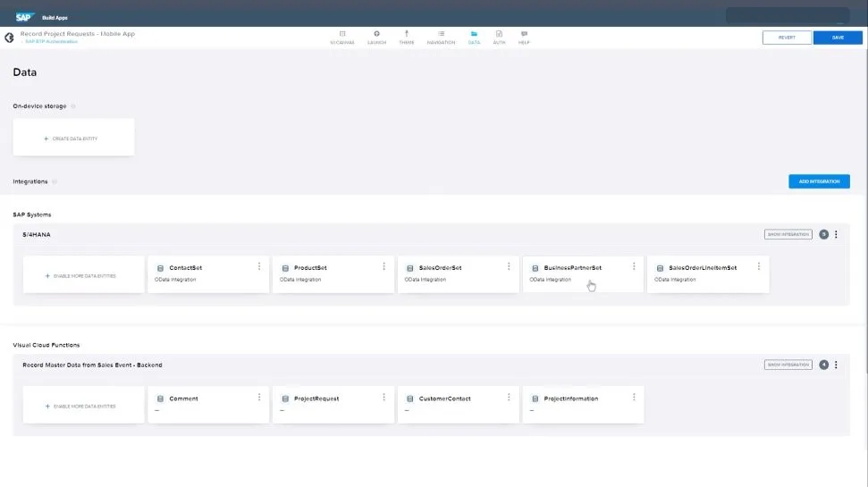868x487 pixels.
Task: Open S/4HANA integration options menu
Action: coord(836,235)
